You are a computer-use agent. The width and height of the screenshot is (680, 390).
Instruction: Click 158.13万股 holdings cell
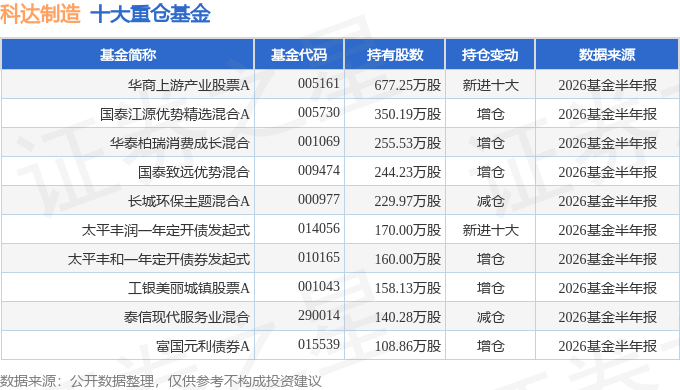408,288
